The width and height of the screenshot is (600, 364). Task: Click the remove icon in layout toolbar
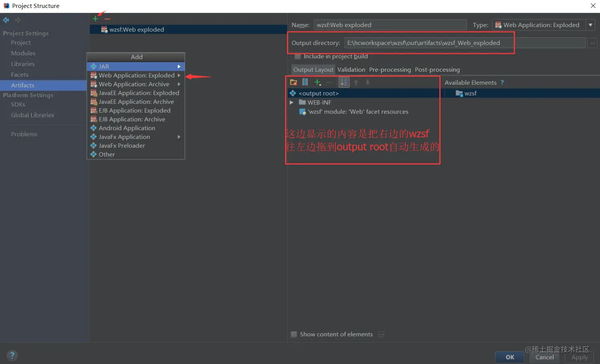tap(329, 82)
